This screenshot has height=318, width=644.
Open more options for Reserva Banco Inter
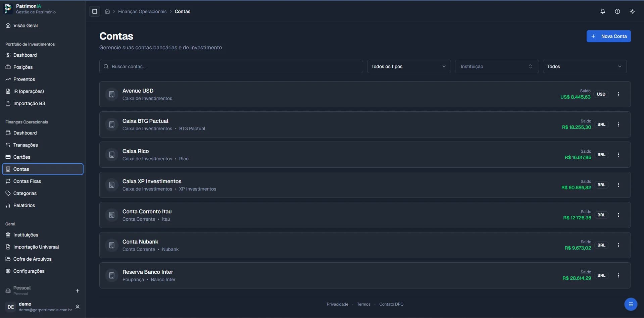pos(618,275)
